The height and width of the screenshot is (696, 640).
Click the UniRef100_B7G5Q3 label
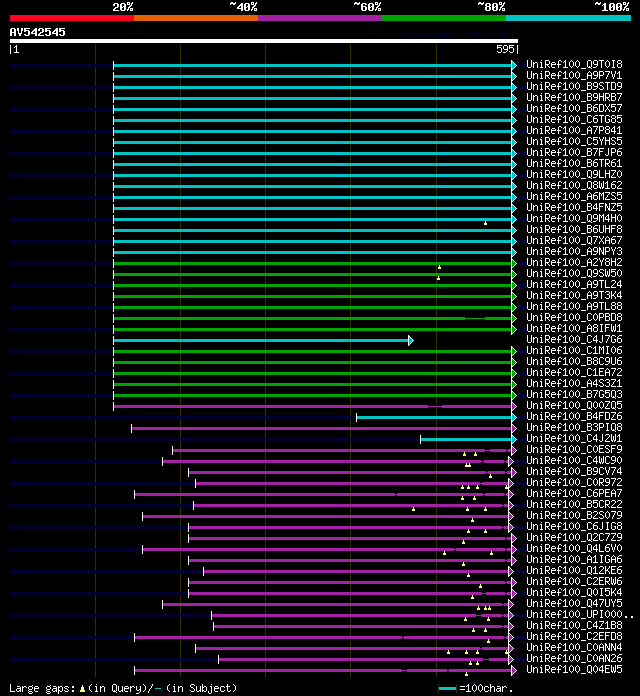click(574, 395)
